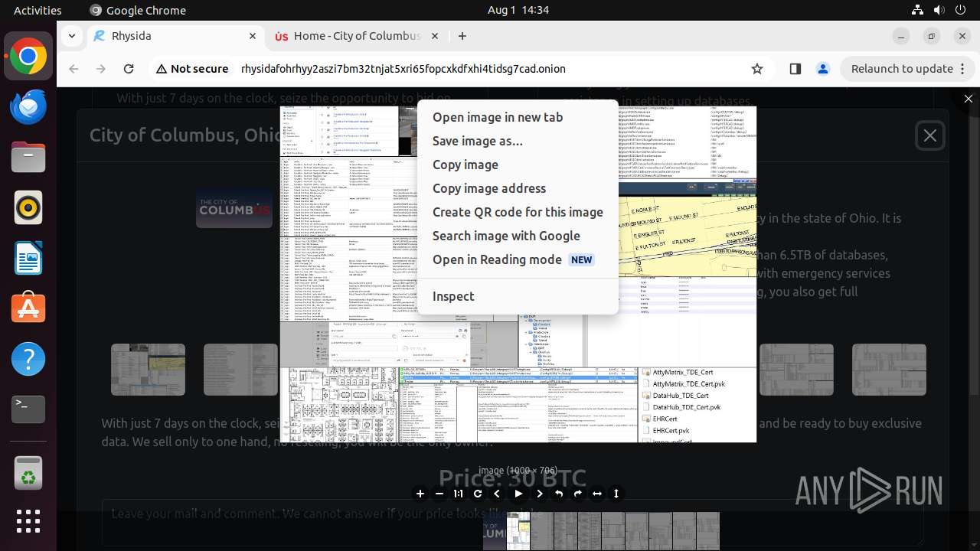Rotate image right (clockwise arrow)

[x=578, y=494]
